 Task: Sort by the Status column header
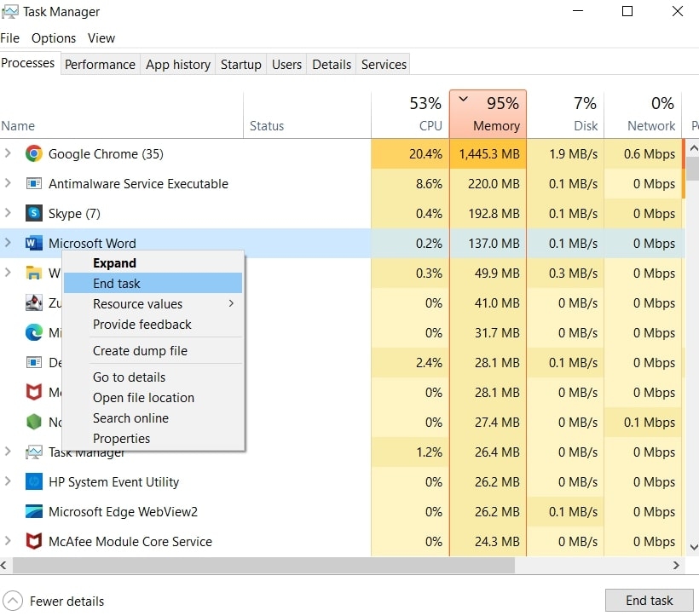pyautogui.click(x=307, y=114)
